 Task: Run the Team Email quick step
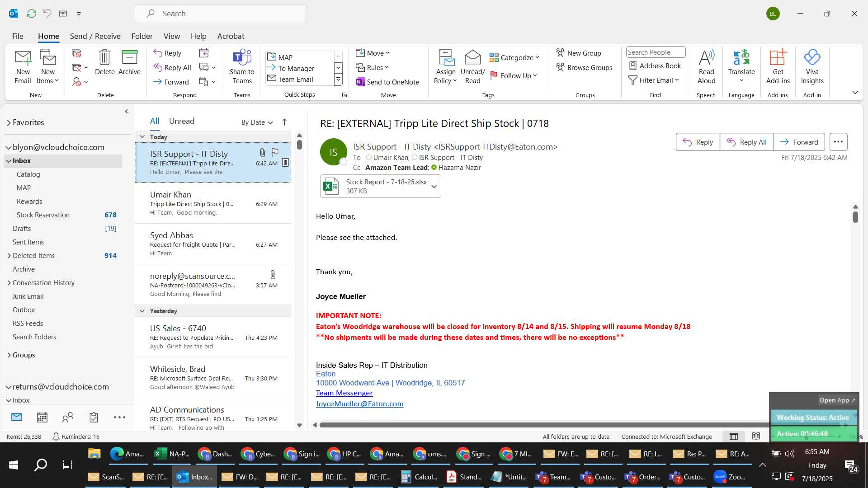coord(299,79)
